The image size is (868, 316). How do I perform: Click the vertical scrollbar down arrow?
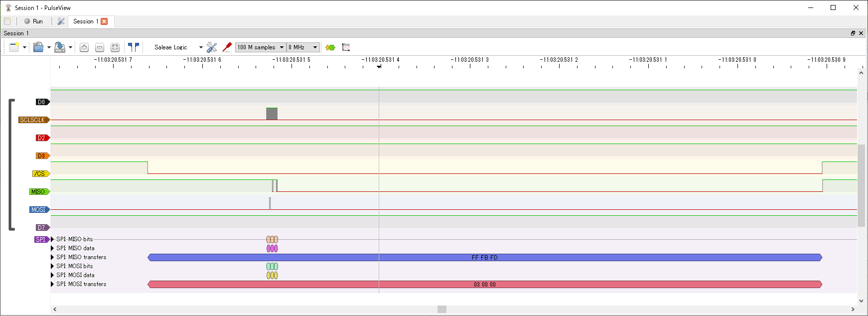(861, 301)
